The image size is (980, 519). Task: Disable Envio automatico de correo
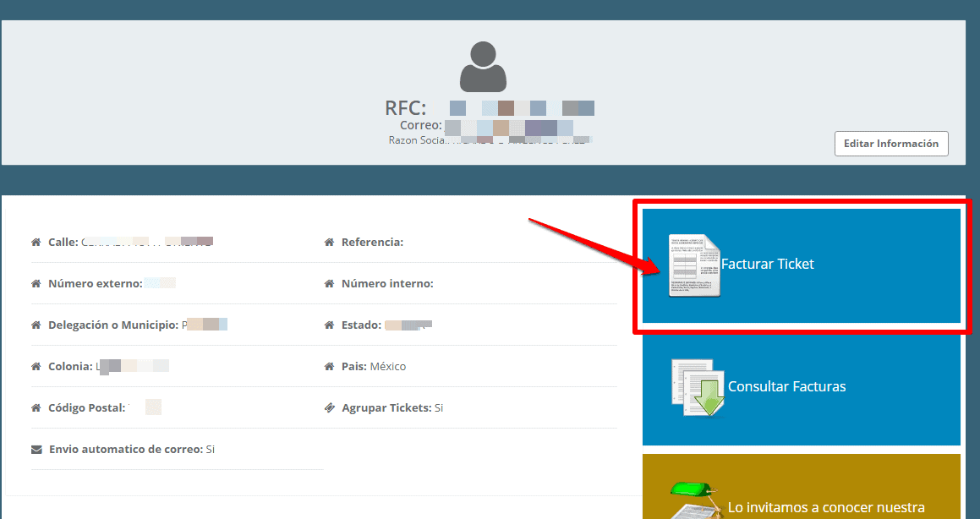click(x=210, y=449)
